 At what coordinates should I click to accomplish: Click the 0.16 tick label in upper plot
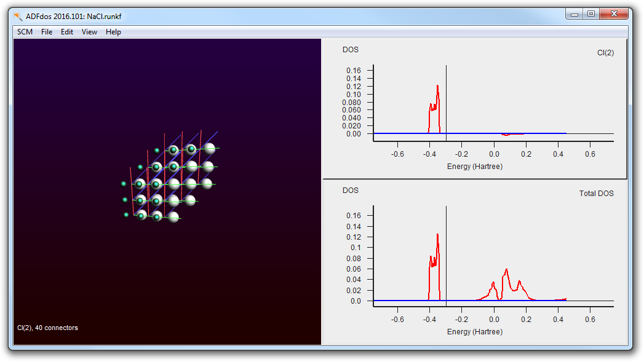(x=354, y=71)
